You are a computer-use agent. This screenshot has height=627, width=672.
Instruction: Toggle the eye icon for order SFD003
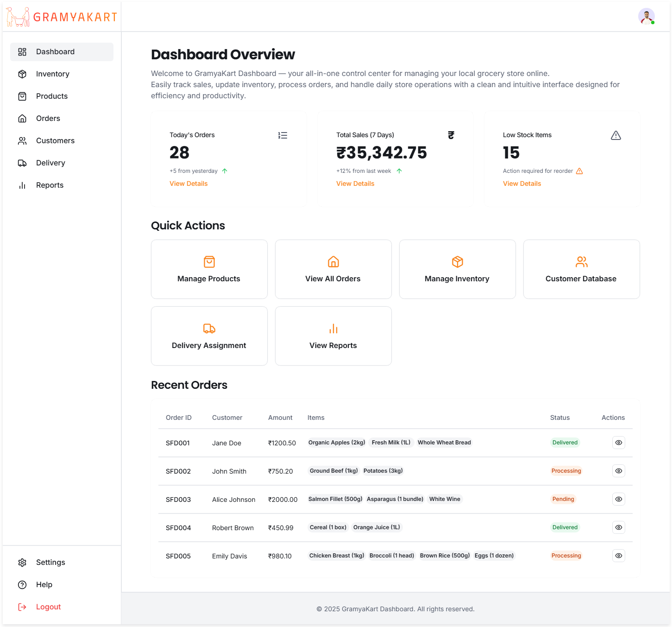(x=618, y=499)
